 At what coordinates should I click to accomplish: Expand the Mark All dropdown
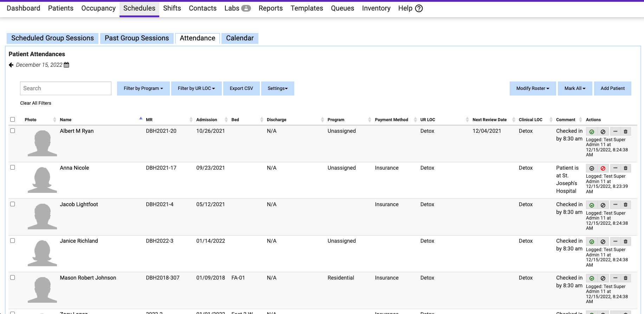click(575, 89)
